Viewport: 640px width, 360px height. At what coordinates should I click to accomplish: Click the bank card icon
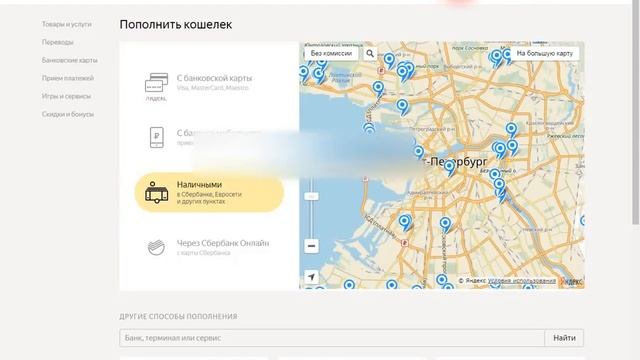pos(156,82)
